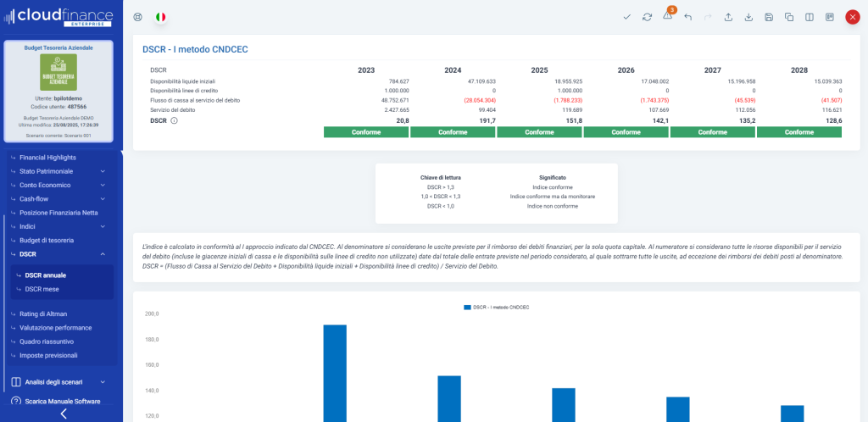Viewport: 868px width, 422px height.
Task: Click the info icon beside DSCR row
Action: coord(174,121)
